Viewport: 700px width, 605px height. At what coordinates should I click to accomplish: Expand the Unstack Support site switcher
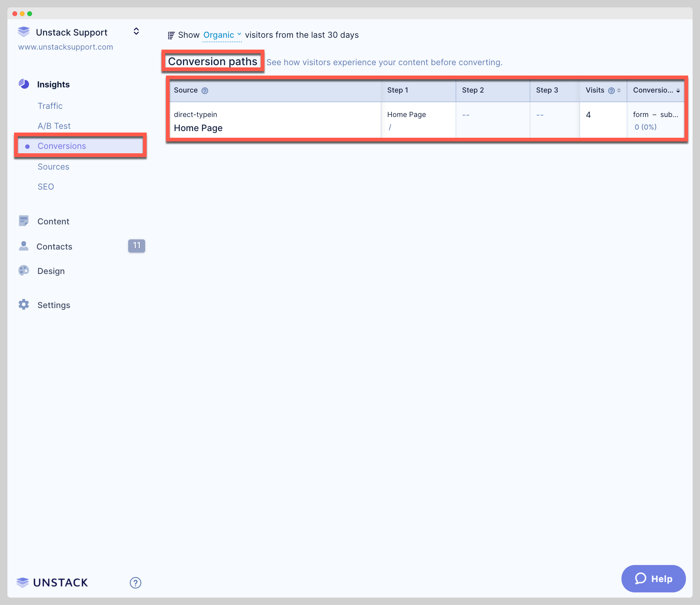[136, 31]
